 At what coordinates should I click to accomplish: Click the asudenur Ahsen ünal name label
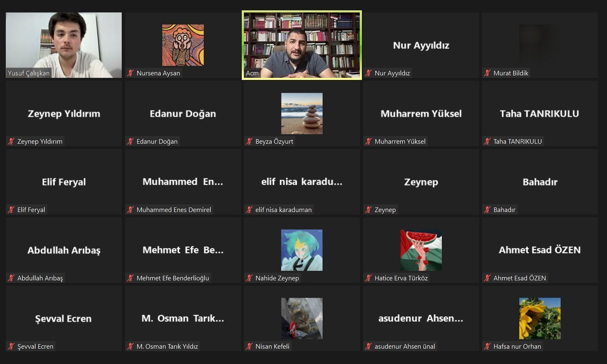405,347
